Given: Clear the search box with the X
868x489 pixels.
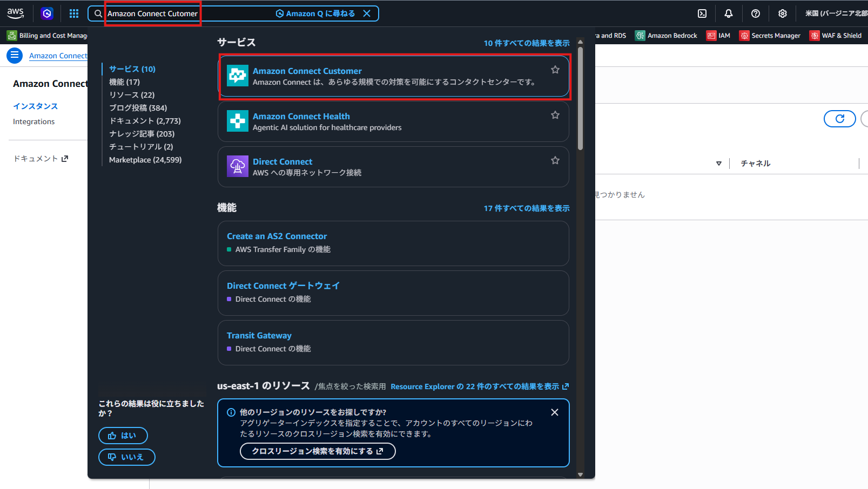Looking at the screenshot, I should coord(367,13).
